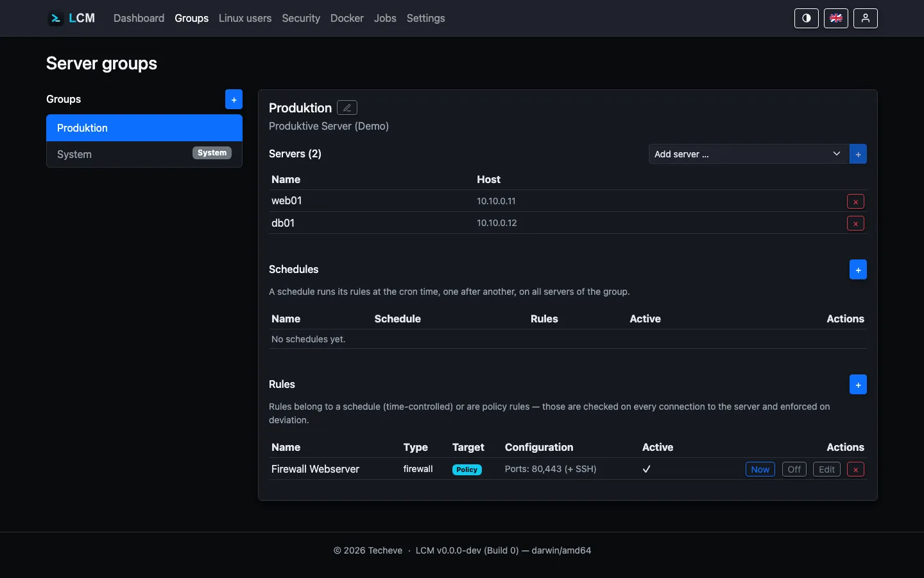Add a new group with plus button
924x578 pixels.
coord(234,100)
